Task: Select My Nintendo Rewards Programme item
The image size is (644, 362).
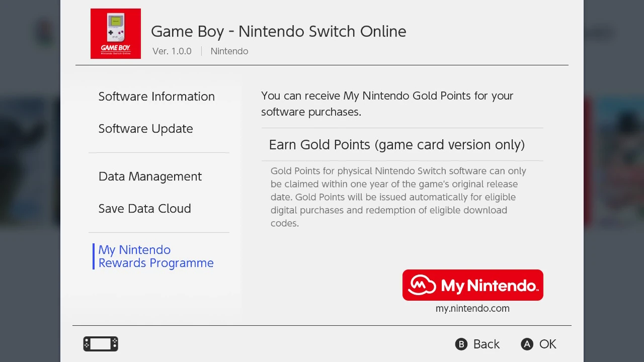Action: (x=156, y=256)
